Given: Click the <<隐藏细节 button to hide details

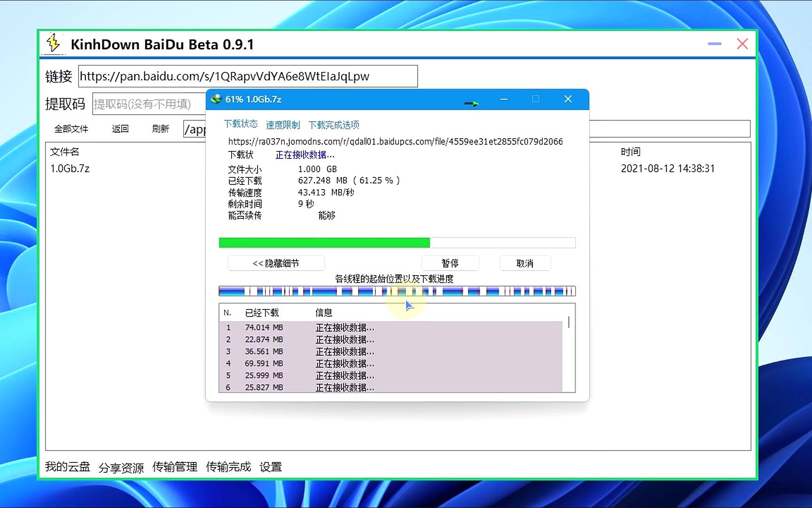Looking at the screenshot, I should tap(276, 263).
